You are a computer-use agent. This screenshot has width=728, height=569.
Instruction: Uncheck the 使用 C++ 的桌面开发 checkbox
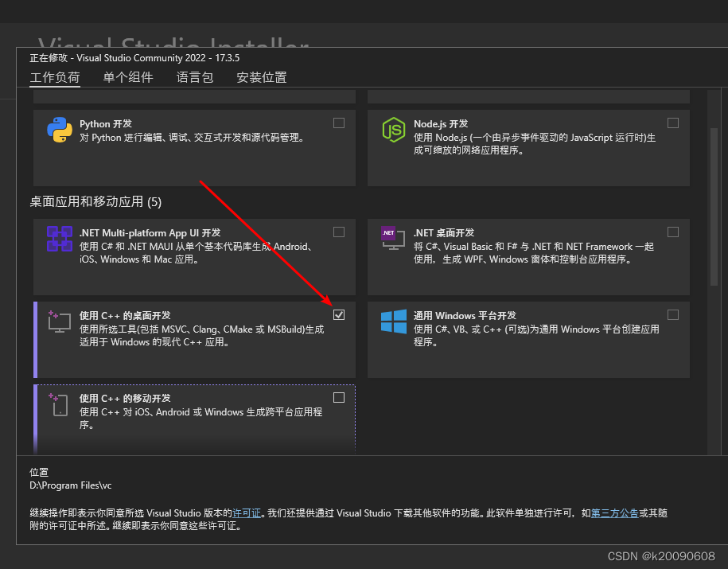(339, 315)
